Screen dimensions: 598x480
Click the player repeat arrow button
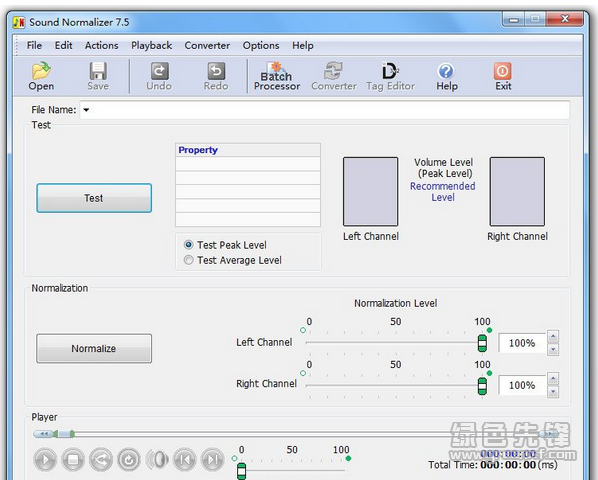point(101,460)
